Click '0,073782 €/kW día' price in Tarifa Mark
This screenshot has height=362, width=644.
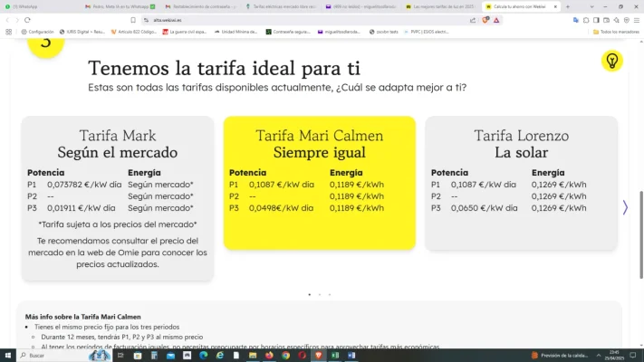coord(84,185)
